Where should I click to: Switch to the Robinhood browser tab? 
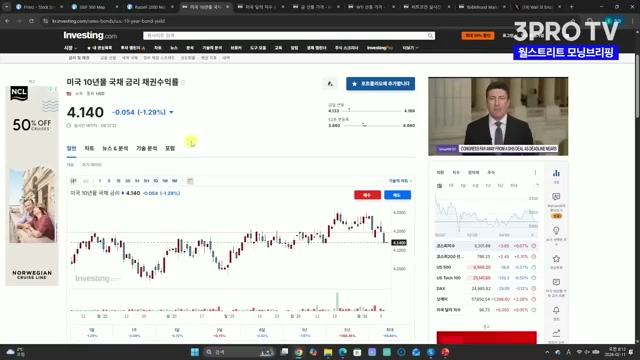click(x=482, y=7)
